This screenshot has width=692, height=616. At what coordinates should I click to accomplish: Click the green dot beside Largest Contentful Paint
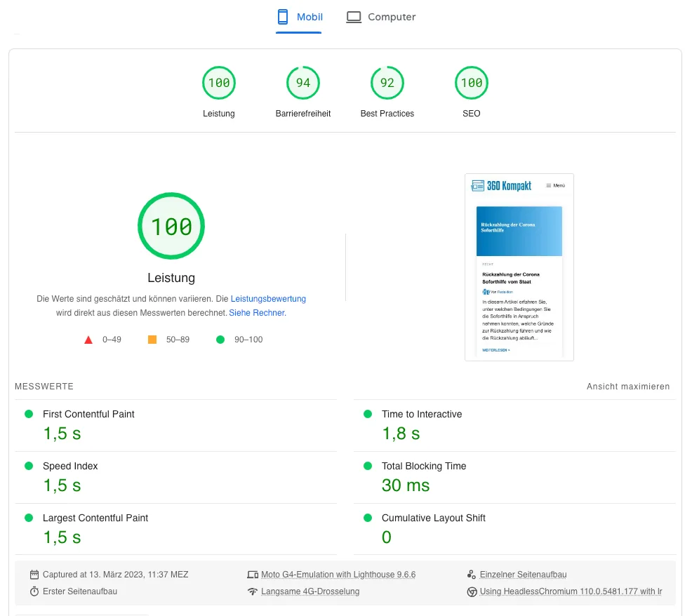[x=29, y=518]
